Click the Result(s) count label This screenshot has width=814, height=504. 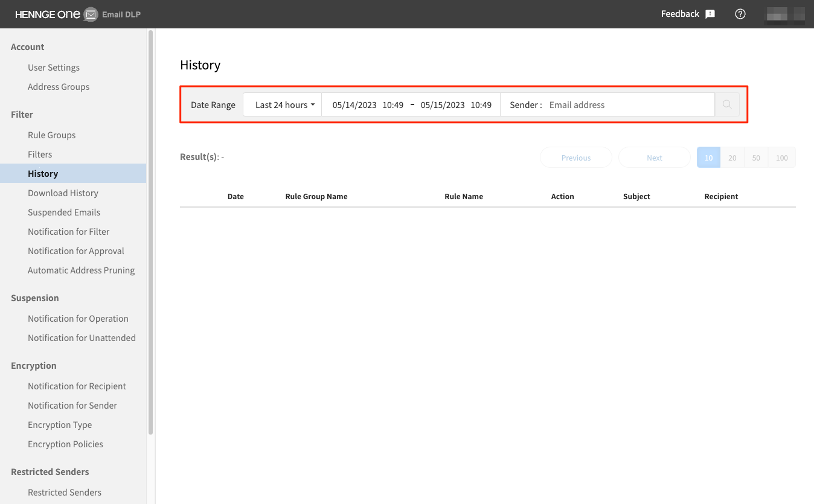[x=202, y=157]
